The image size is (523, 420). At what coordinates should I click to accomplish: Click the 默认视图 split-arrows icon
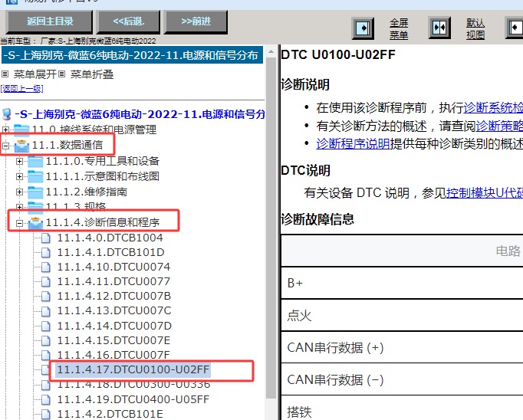pos(439,28)
